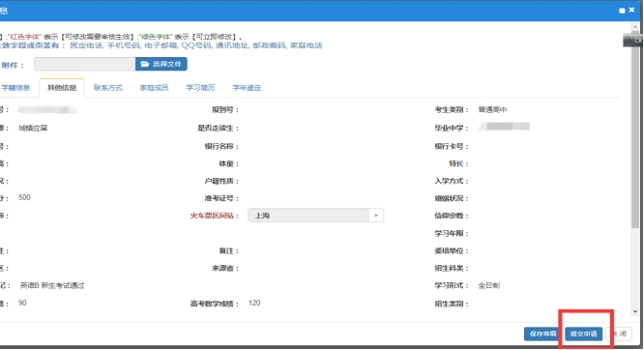644x350 pixels.
Task: Click the 学习年限 label
Action: coord(452,233)
